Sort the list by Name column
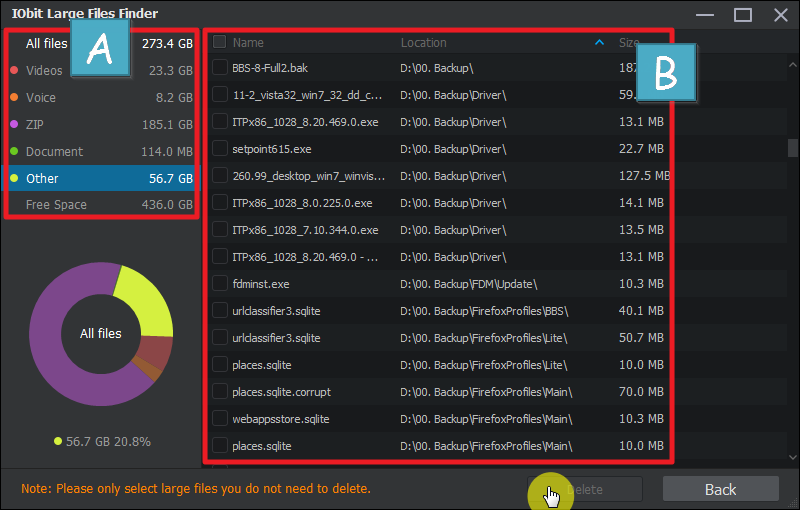 (x=248, y=43)
